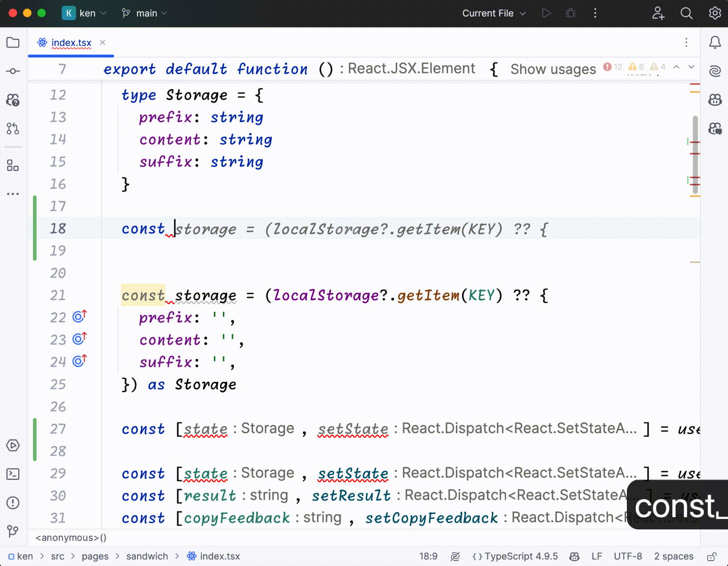Open IDE settings gear
This screenshot has width=728, height=566.
715,13
